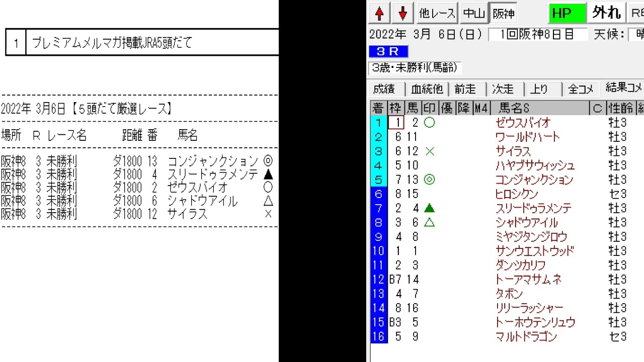The image size is (644, 362).
Task: Toggle the 阪神 racecourse button
Action: coord(503,14)
